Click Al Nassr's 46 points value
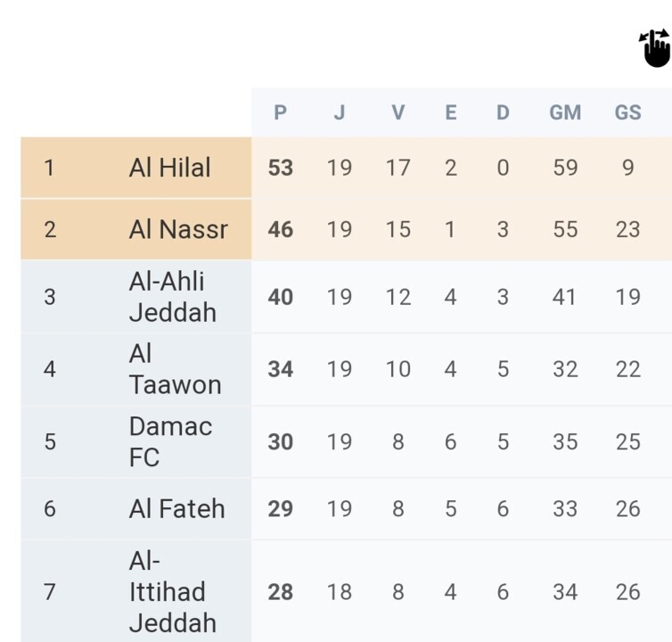672x642 pixels. point(280,229)
